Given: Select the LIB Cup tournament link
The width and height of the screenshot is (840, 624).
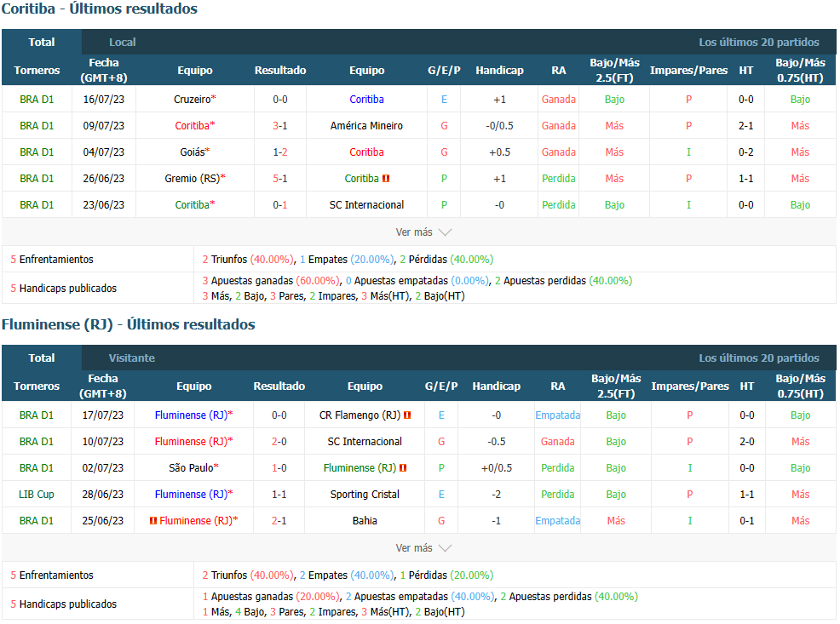Looking at the screenshot, I should (37, 495).
